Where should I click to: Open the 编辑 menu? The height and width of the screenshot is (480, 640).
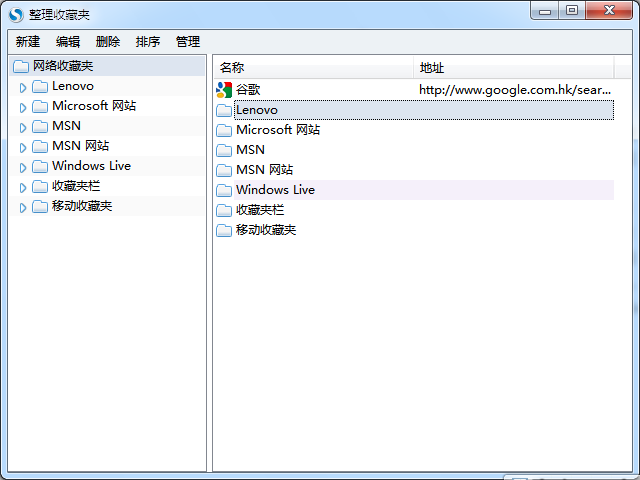tap(68, 41)
